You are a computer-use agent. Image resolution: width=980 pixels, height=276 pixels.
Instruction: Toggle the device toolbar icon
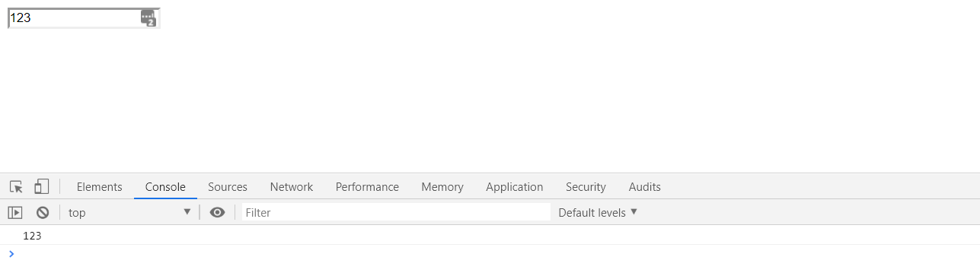coord(41,186)
